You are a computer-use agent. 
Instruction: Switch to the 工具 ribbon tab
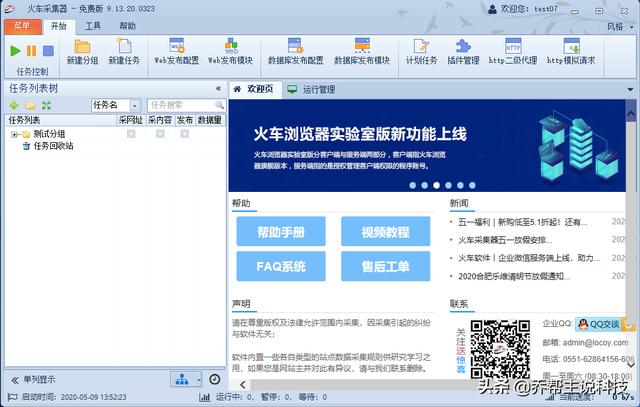[x=93, y=27]
